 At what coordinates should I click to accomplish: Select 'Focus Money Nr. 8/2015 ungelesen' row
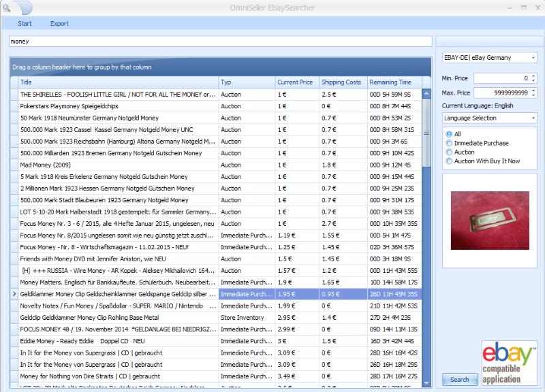(x=216, y=235)
